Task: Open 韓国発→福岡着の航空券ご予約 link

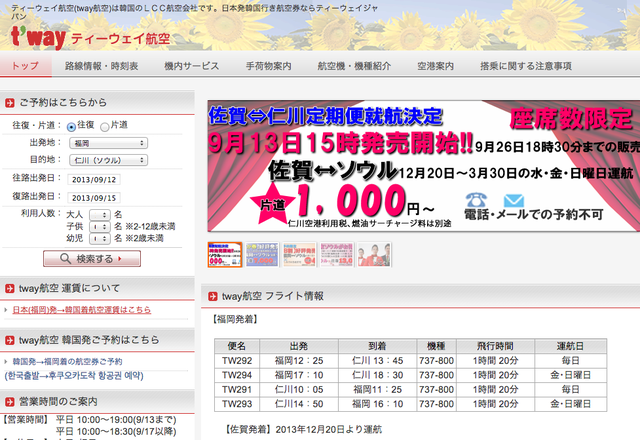Action: [x=67, y=362]
